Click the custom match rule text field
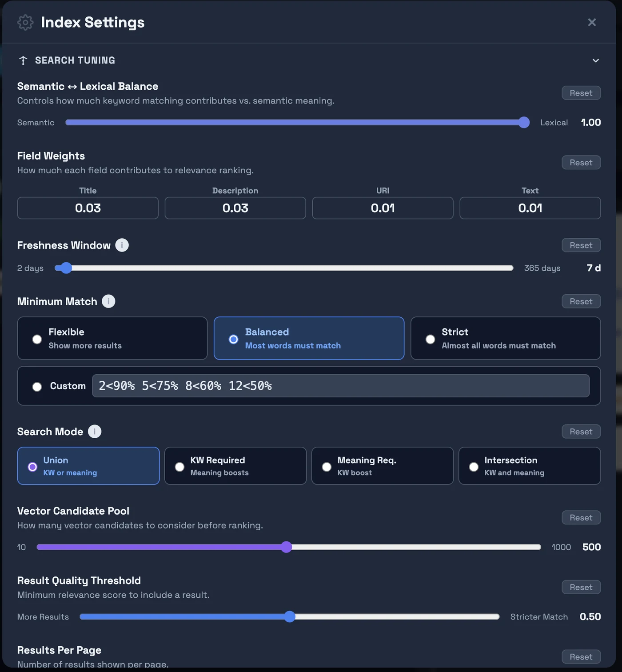The height and width of the screenshot is (672, 622). pos(340,386)
